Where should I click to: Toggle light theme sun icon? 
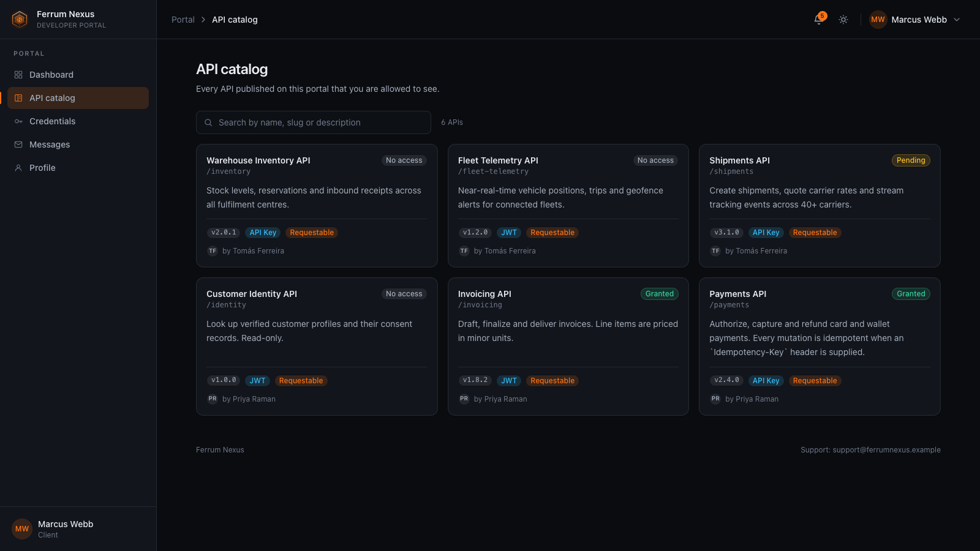[843, 20]
